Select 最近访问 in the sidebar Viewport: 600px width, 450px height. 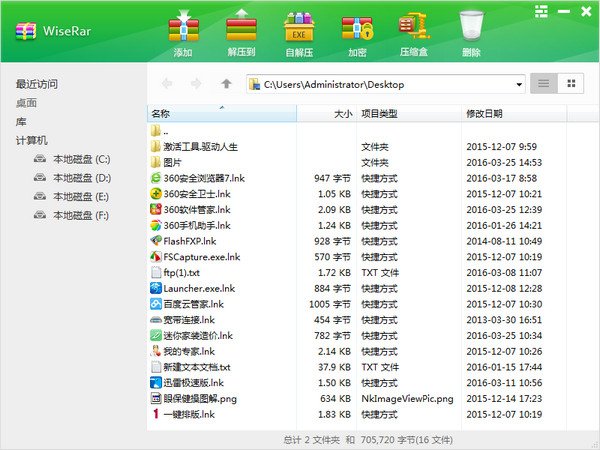click(x=37, y=84)
